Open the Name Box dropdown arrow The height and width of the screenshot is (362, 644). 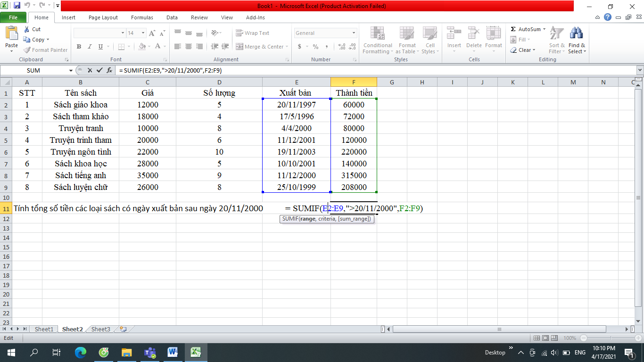pos(71,70)
